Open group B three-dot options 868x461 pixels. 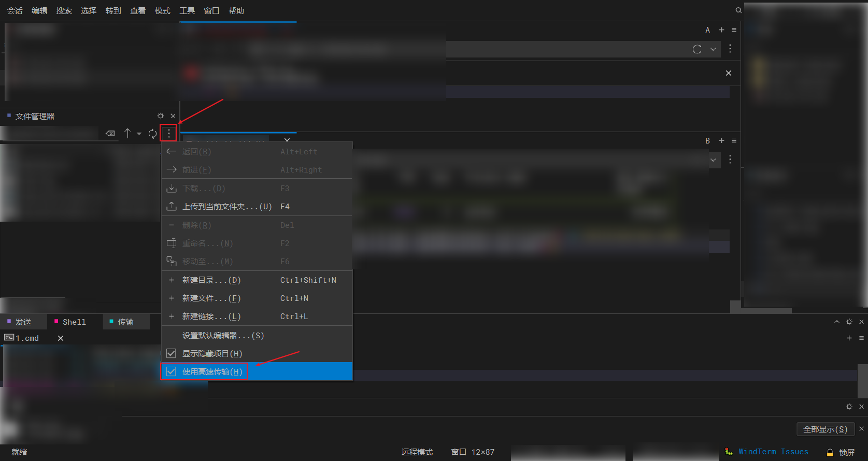pos(730,160)
